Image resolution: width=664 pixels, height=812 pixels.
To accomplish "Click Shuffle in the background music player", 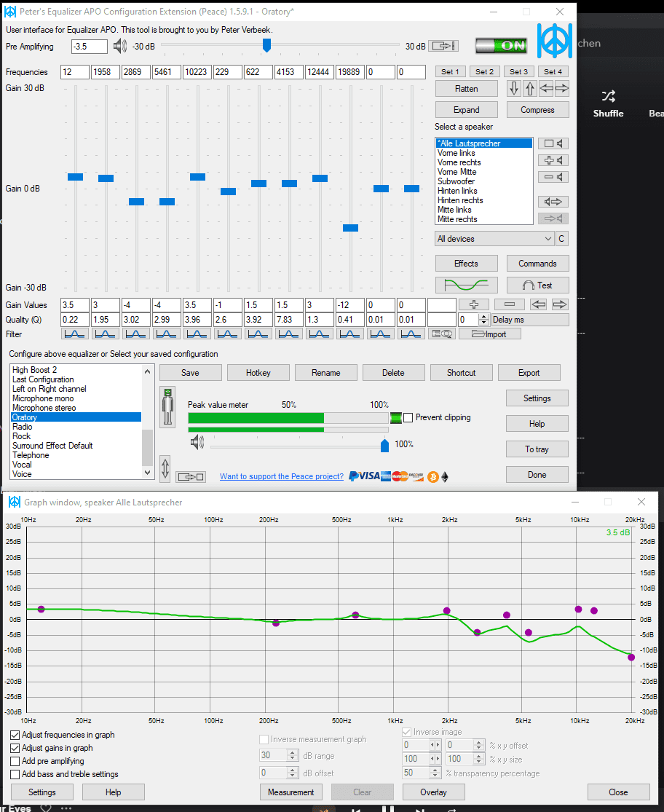I will coord(608,104).
